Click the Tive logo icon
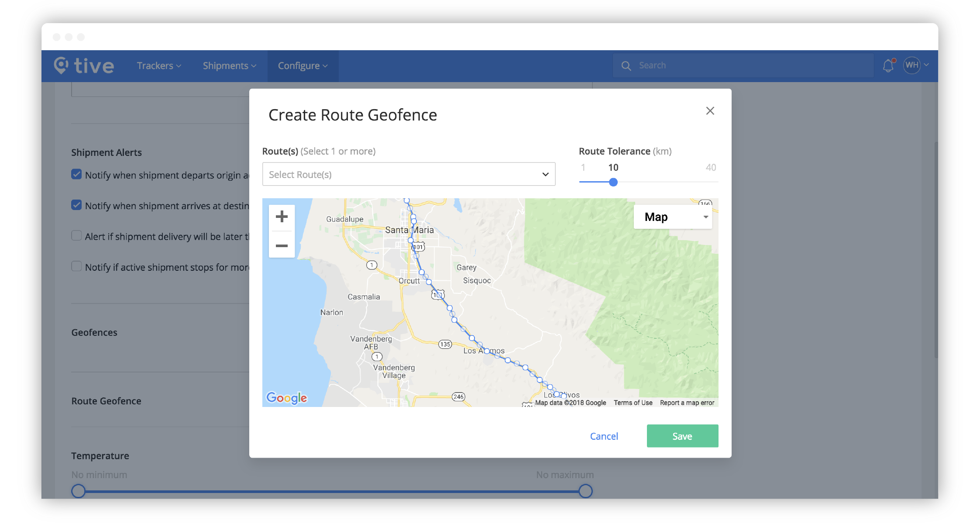This screenshot has width=980, height=524. (x=62, y=65)
